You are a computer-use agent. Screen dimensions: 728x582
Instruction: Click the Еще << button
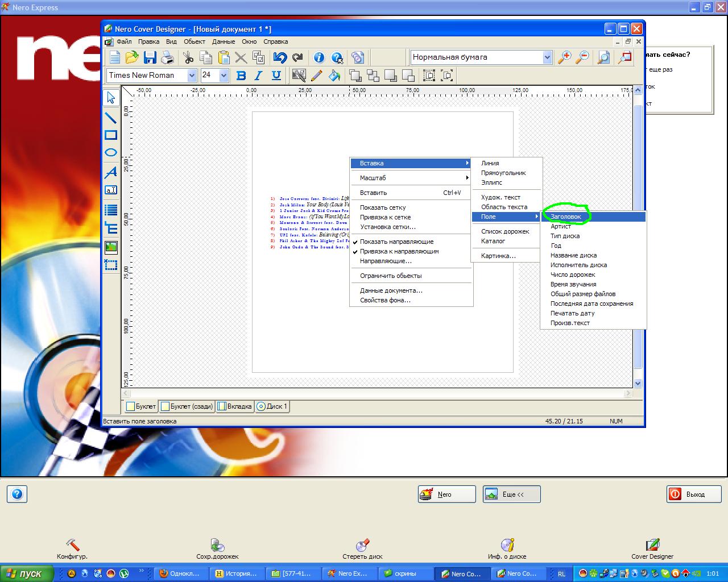click(512, 494)
